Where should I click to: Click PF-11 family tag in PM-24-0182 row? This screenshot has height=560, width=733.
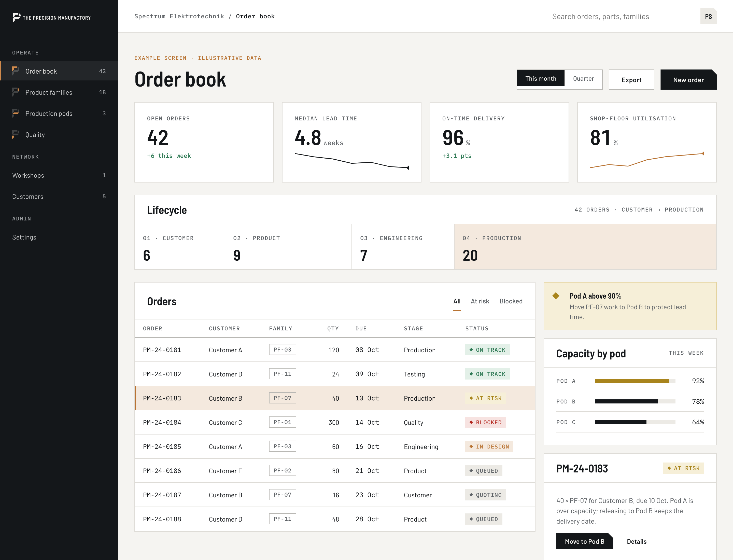(282, 374)
